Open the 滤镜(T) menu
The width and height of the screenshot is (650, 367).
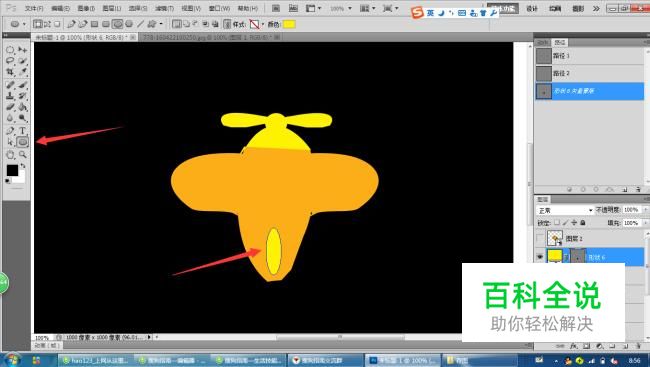pyautogui.click(x=165, y=8)
